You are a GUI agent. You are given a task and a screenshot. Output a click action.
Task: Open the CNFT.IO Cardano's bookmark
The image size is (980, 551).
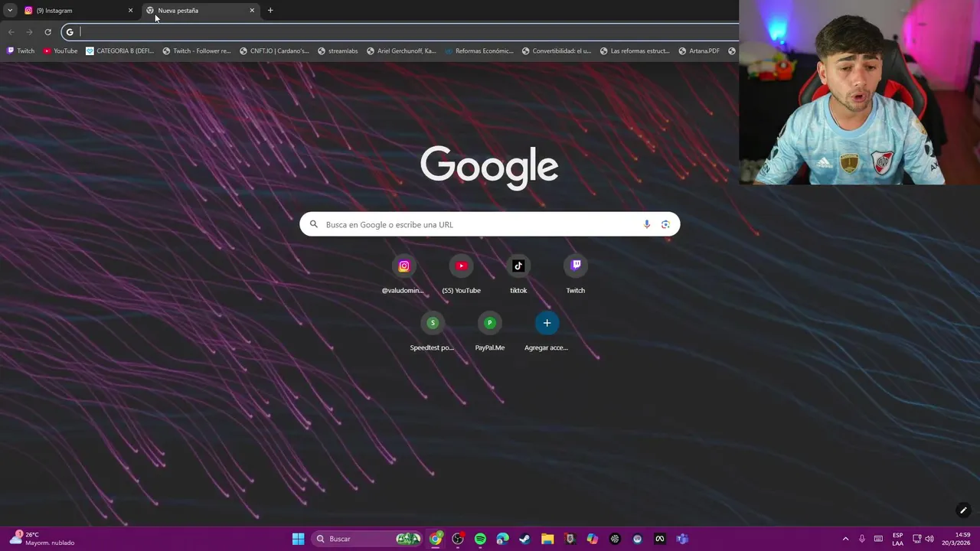(x=274, y=51)
